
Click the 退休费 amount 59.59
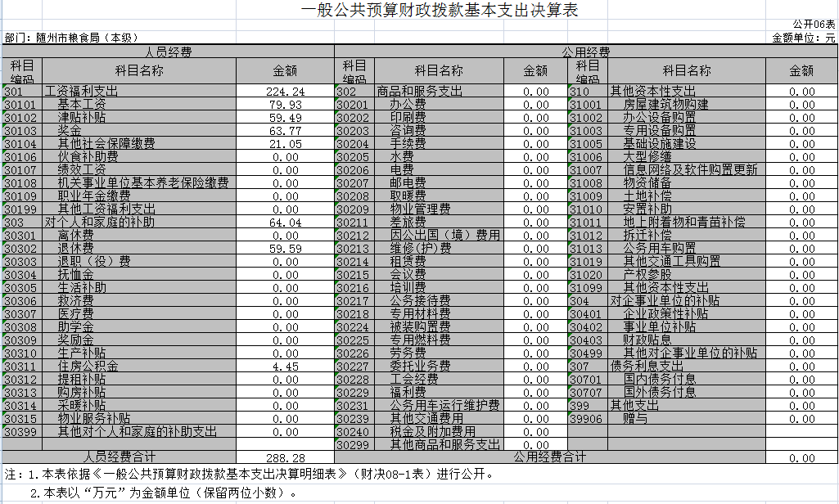tap(285, 249)
